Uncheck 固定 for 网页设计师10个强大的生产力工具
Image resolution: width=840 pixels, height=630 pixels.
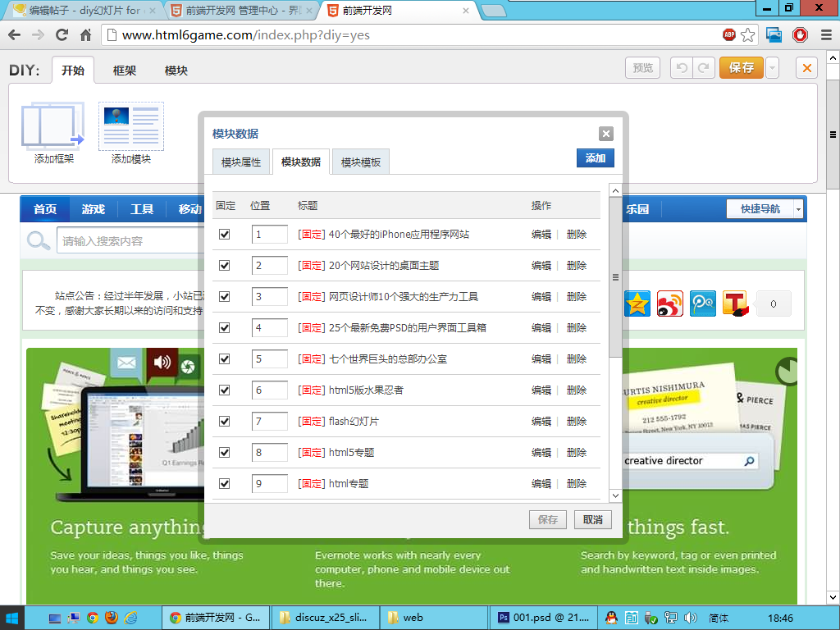225,296
